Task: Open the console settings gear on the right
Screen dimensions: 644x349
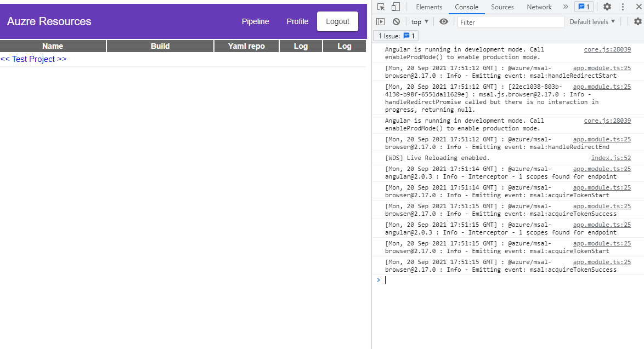Action: tap(636, 21)
